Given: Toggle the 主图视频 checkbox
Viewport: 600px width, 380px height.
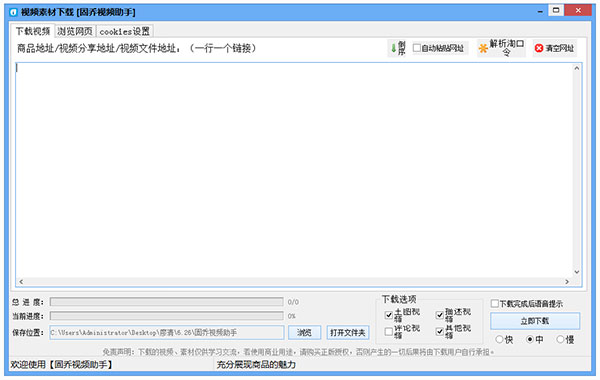Looking at the screenshot, I should (x=389, y=315).
